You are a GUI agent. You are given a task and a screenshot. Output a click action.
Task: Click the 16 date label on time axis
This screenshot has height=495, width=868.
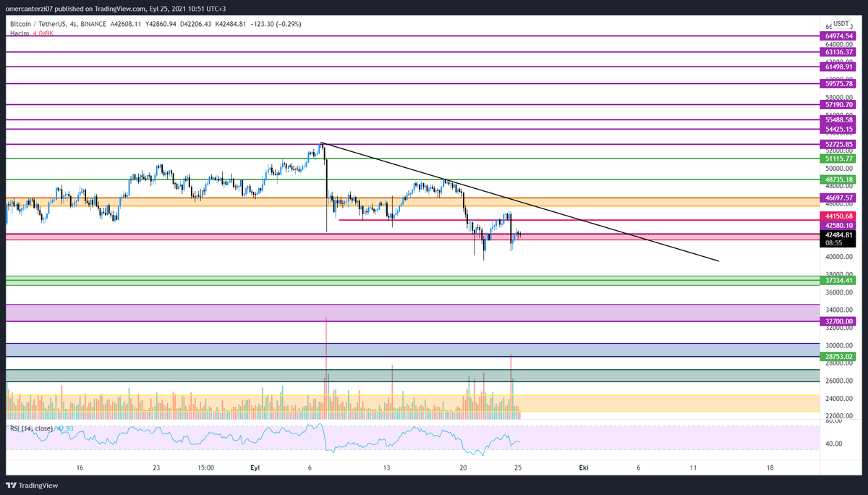point(80,468)
